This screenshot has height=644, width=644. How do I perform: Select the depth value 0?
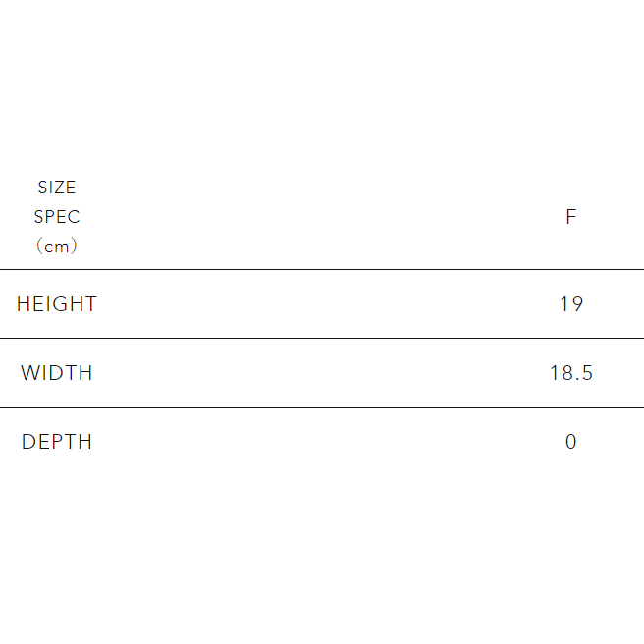[x=570, y=442]
